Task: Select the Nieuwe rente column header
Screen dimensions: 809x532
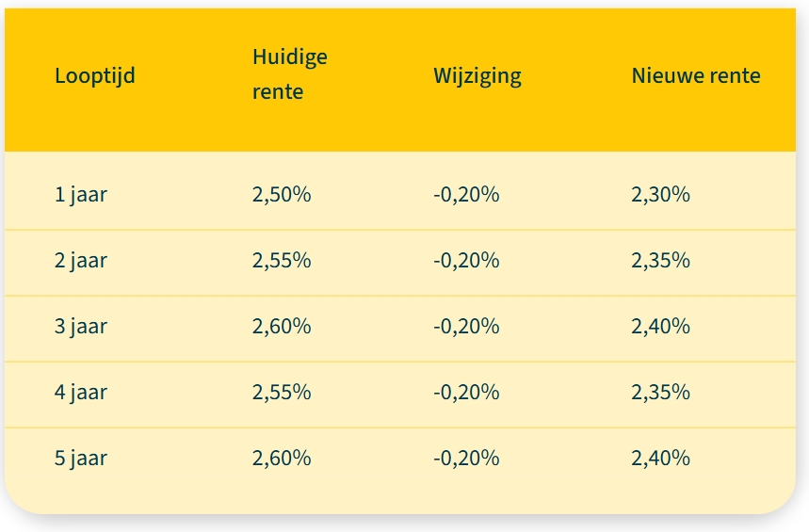Action: 695,76
